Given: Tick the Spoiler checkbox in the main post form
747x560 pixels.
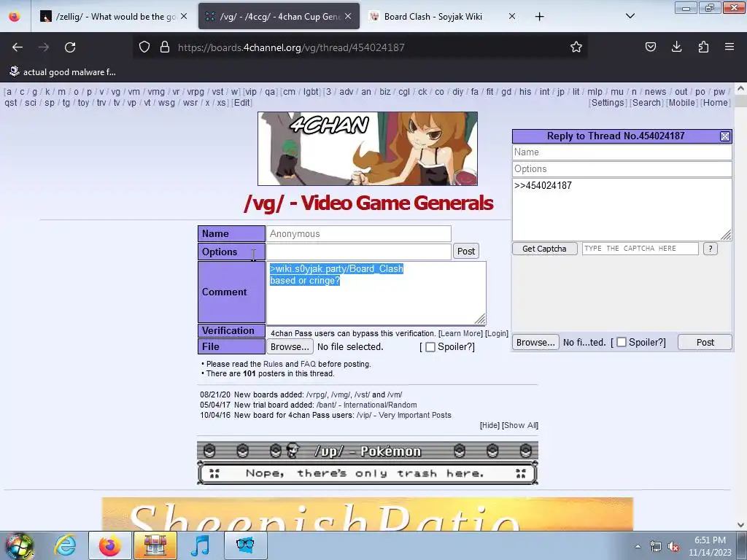Looking at the screenshot, I should (x=430, y=347).
